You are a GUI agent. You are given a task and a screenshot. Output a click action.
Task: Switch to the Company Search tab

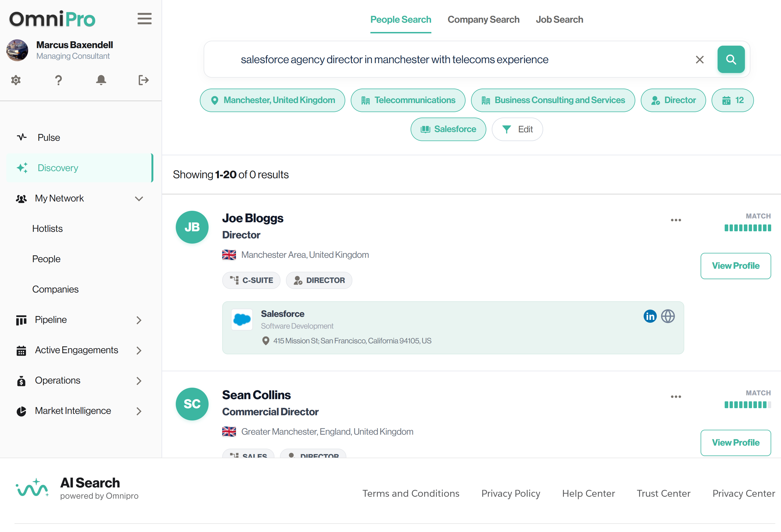coord(484,19)
